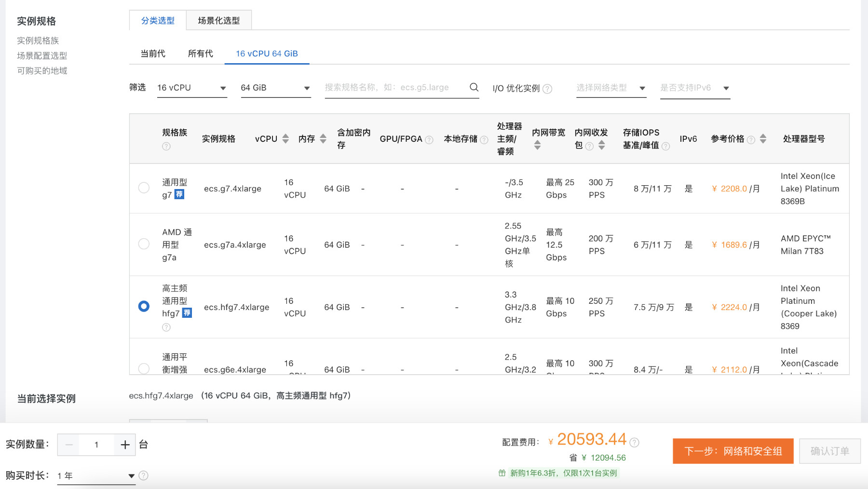Image resolution: width=868 pixels, height=489 pixels.
Task: Sort by 参考价格 arrows
Action: 763,139
